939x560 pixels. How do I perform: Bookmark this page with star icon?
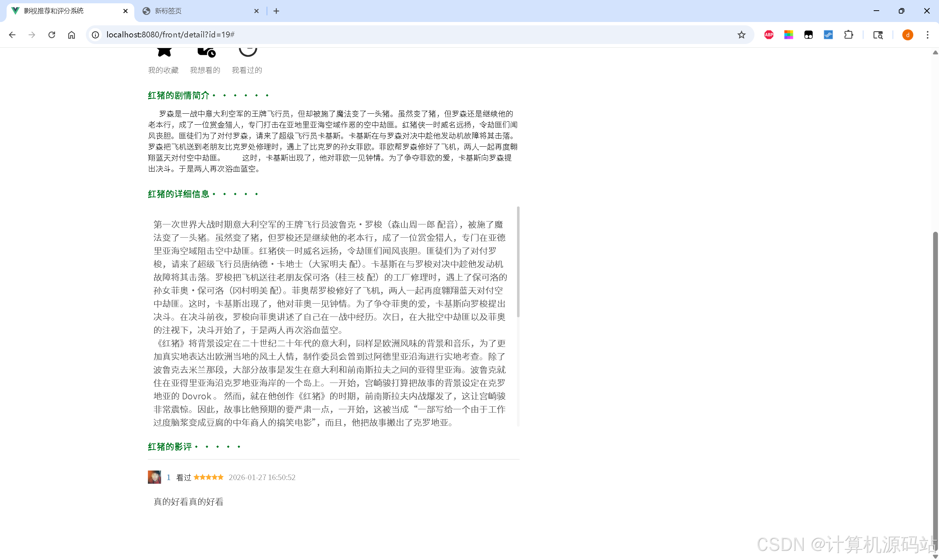741,35
